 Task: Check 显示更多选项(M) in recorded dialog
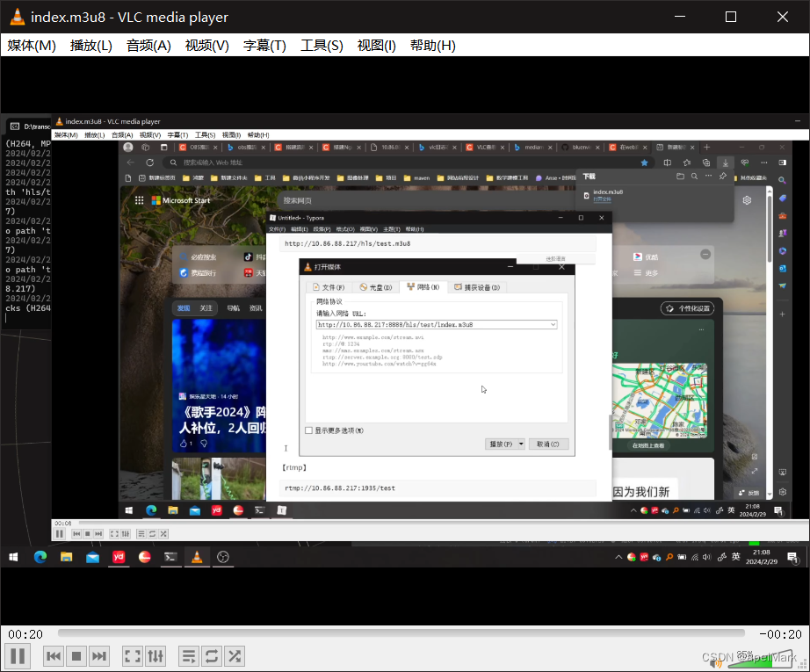[309, 430]
